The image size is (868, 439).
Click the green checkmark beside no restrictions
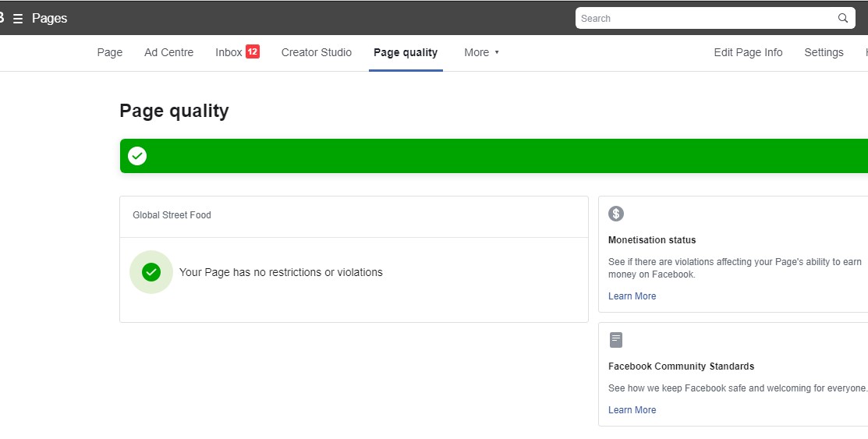[151, 272]
